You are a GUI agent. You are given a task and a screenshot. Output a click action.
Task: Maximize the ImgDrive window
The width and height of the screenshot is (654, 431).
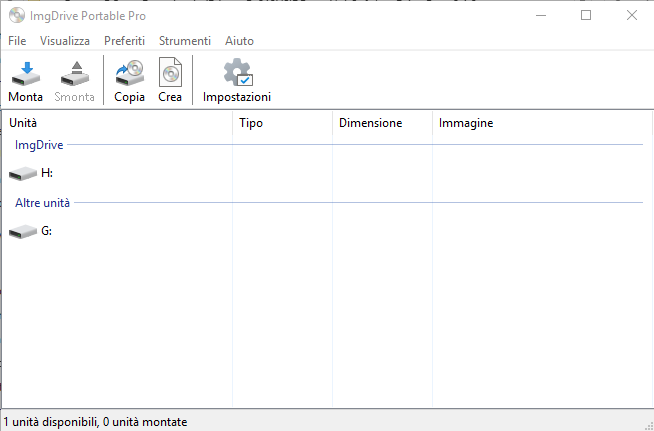(x=586, y=16)
